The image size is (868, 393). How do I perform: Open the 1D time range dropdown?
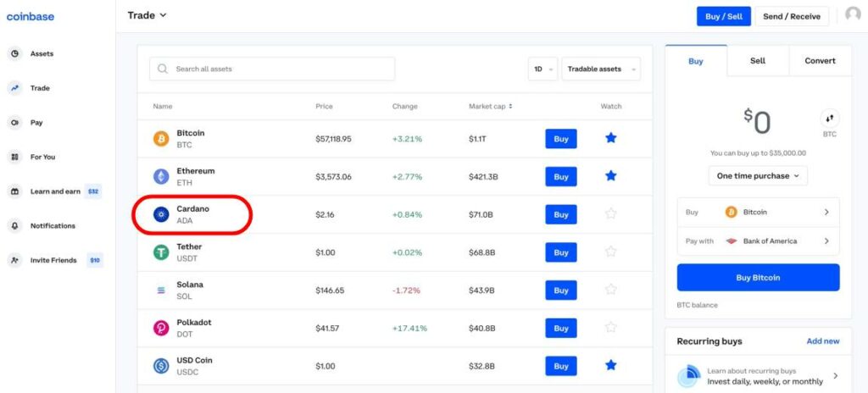click(x=542, y=69)
